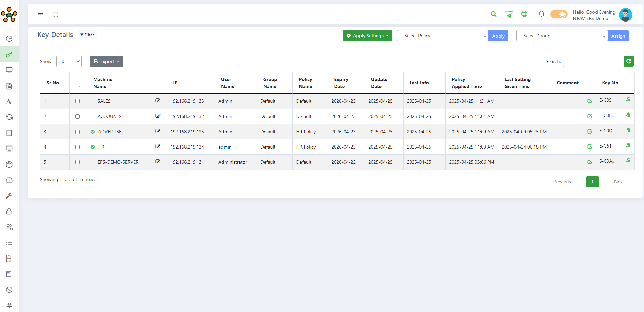Edit comment for the HR row
The image size is (644, 312).
pos(590,147)
